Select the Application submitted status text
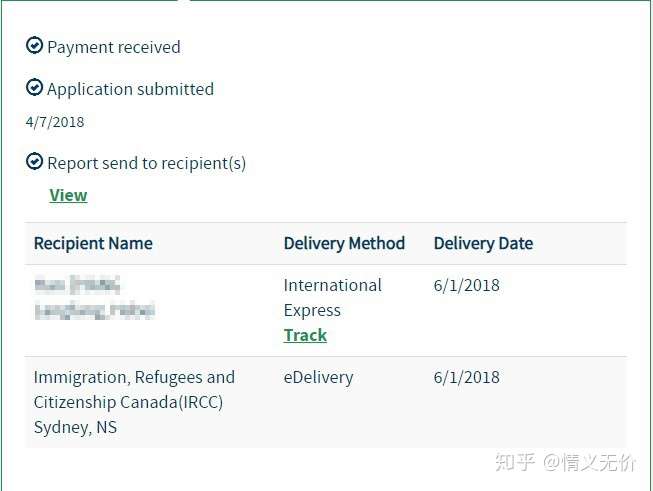The image size is (653, 491). point(130,89)
